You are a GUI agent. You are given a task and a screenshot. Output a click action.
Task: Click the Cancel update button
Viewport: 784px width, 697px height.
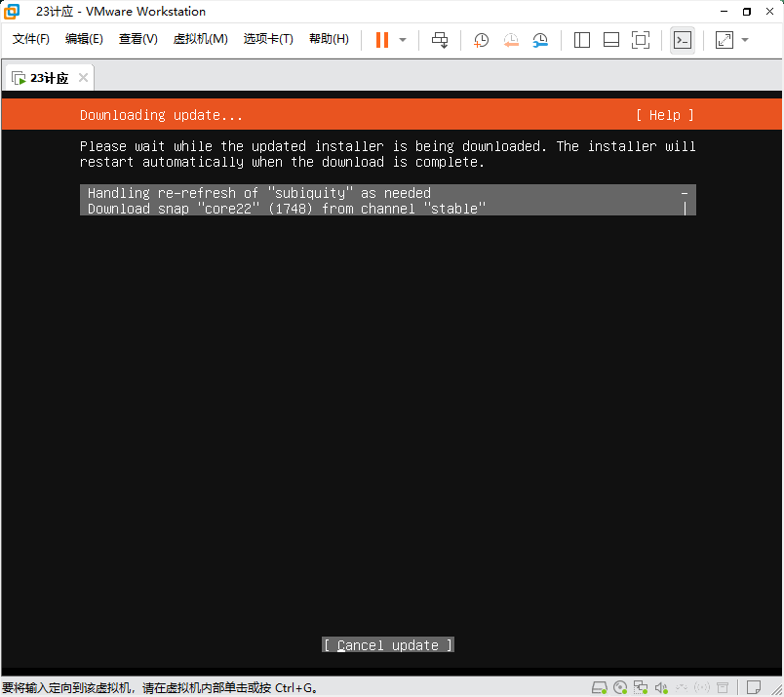tap(388, 645)
